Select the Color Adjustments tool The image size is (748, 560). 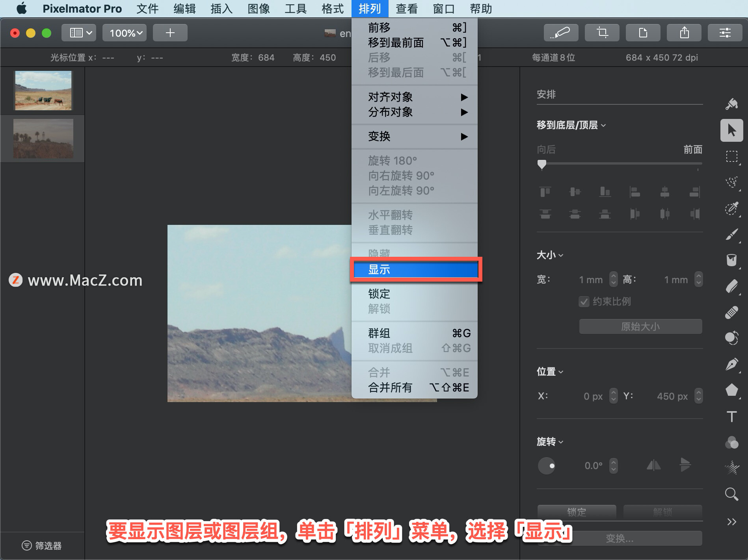731,338
